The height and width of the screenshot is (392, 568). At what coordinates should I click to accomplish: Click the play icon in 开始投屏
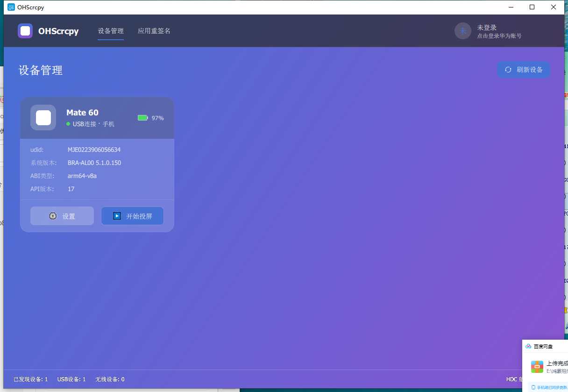pyautogui.click(x=117, y=216)
